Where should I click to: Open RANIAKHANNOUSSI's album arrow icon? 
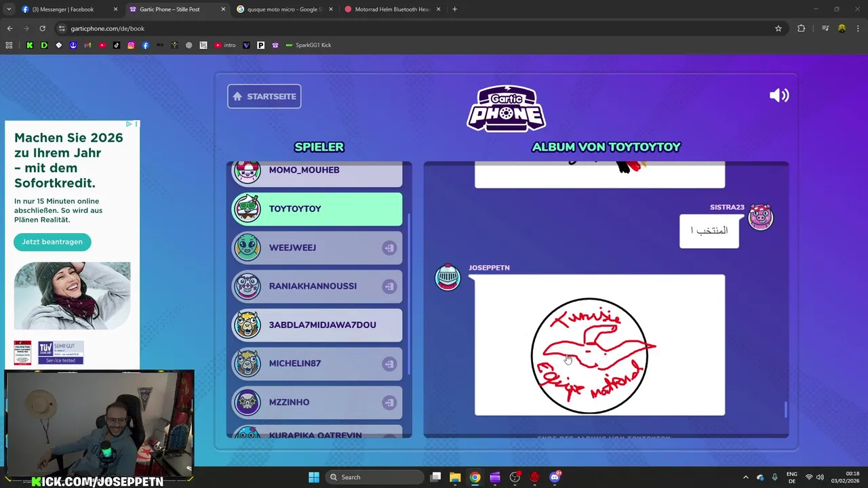389,287
